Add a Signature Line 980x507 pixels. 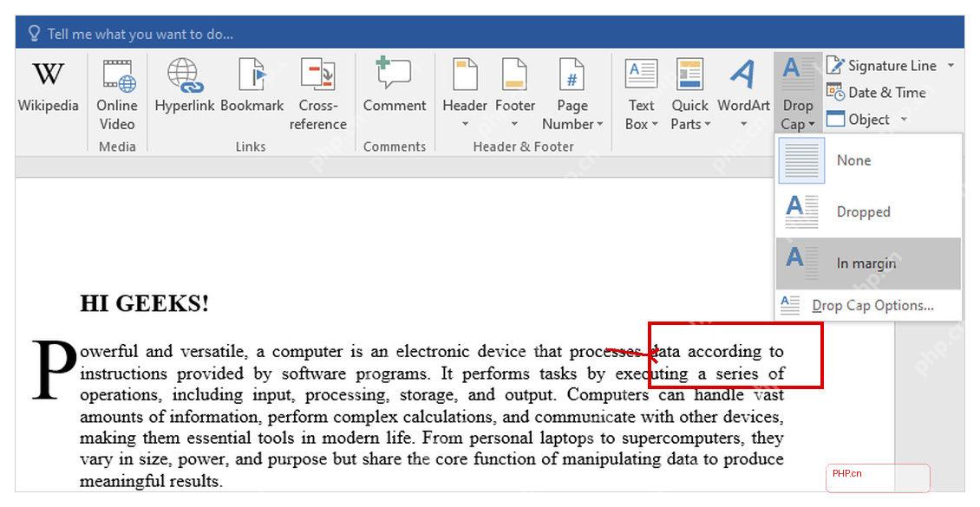click(882, 66)
